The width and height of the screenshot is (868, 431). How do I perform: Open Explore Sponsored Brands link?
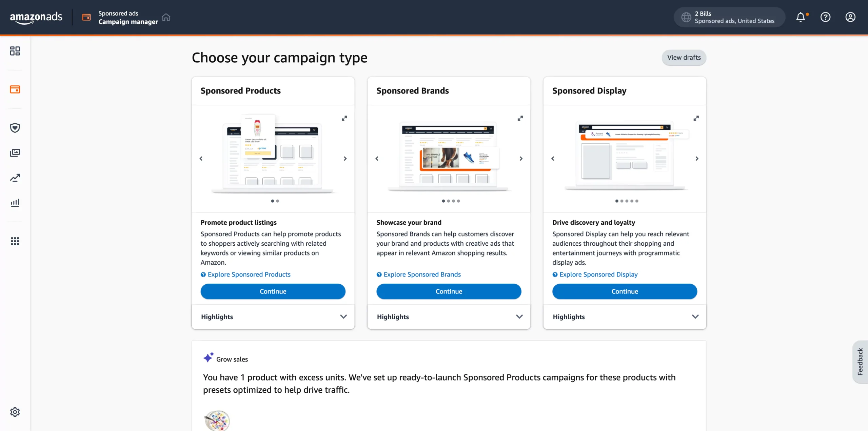[x=422, y=274]
